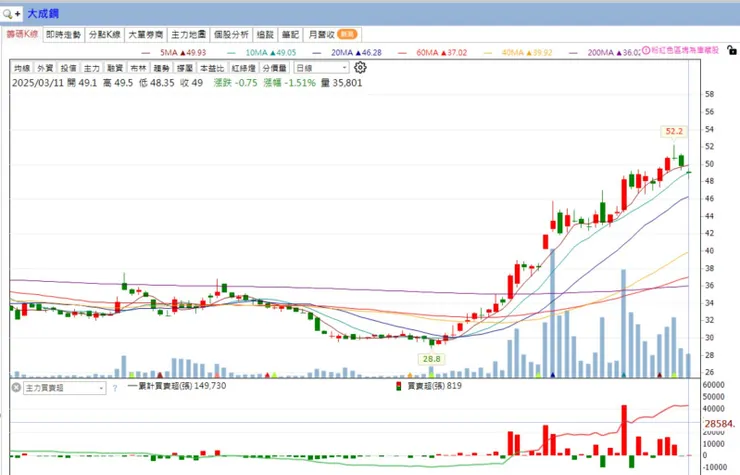Open the 組設 tab
This screenshot has width=740, height=475.
tap(265, 34)
